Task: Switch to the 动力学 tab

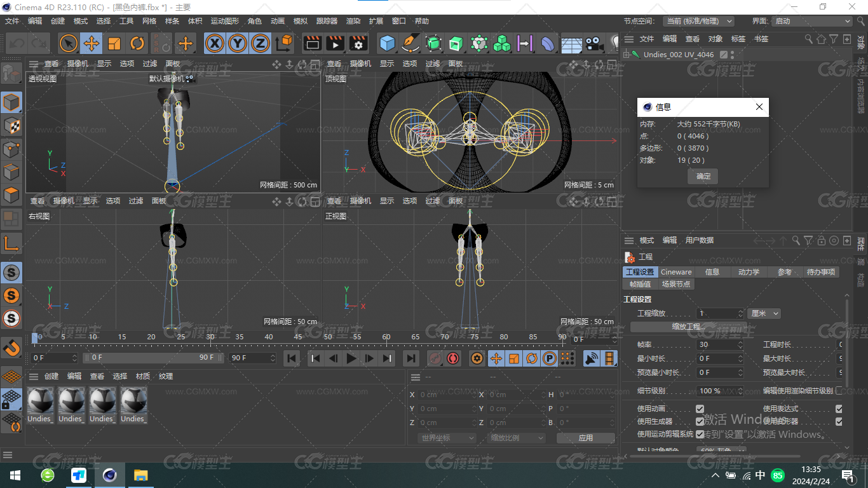Action: tap(749, 272)
